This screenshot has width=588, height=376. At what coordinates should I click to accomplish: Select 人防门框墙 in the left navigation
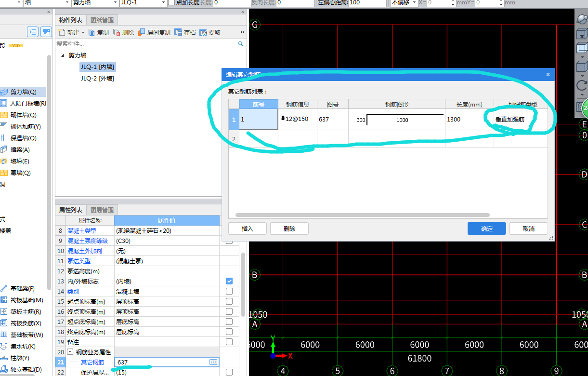23,103
